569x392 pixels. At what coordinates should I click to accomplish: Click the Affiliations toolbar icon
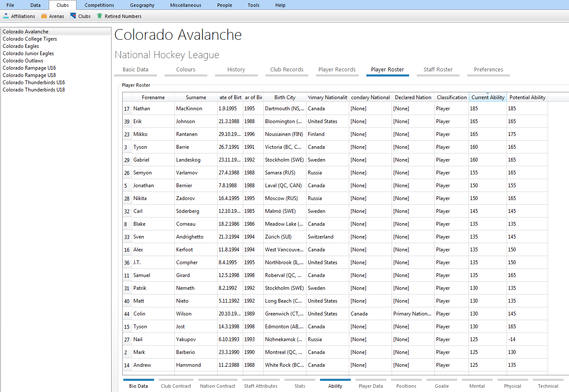(x=6, y=16)
